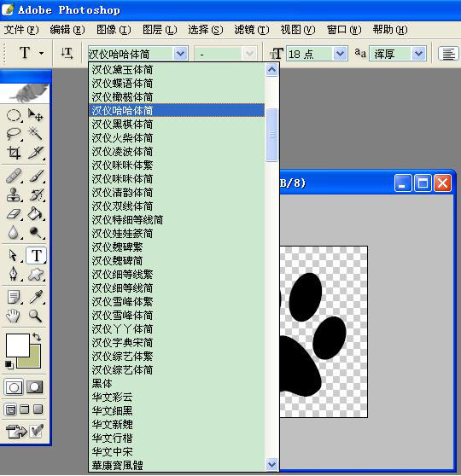Open the 编辑 menu
Screen dimensions: 461x476
67,30
